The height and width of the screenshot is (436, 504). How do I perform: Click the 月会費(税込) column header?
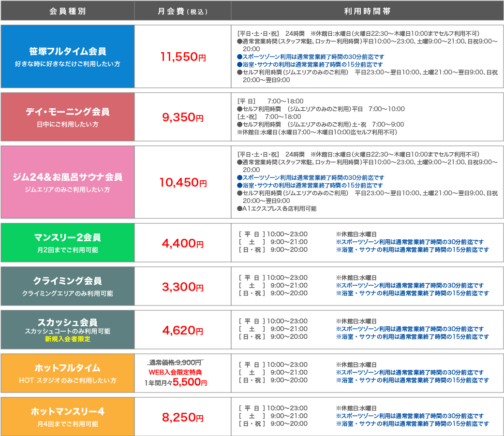[x=182, y=11]
